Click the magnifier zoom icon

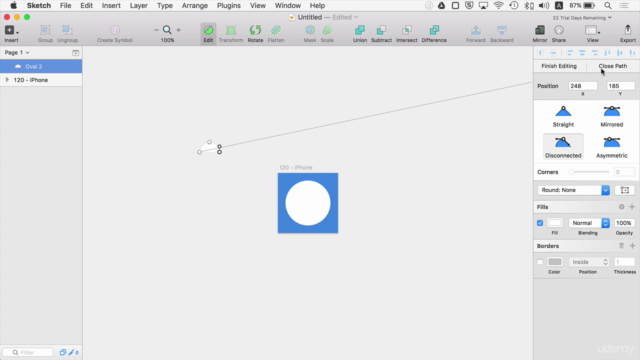pyautogui.click(x=167, y=30)
